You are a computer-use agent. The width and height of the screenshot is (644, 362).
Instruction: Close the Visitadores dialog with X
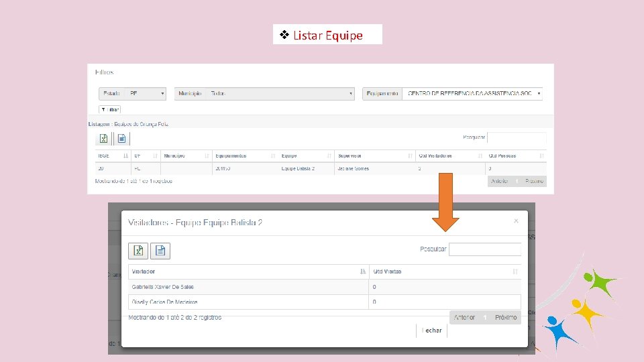pyautogui.click(x=517, y=221)
